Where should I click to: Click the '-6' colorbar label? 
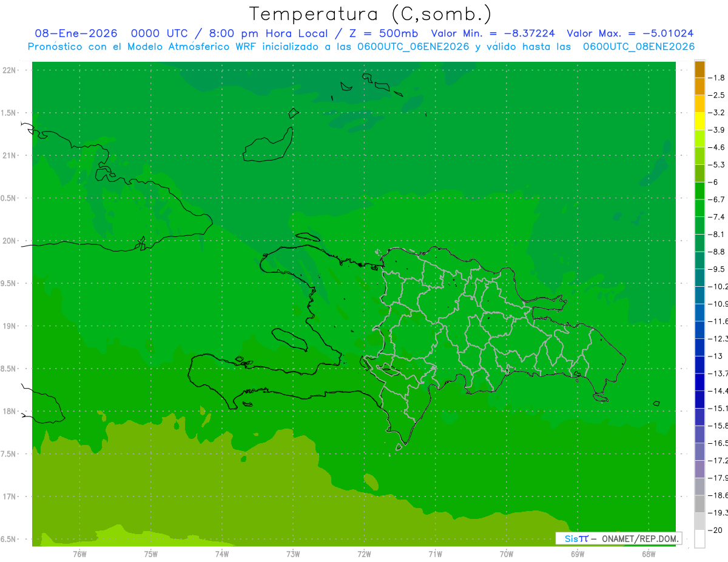(x=715, y=182)
